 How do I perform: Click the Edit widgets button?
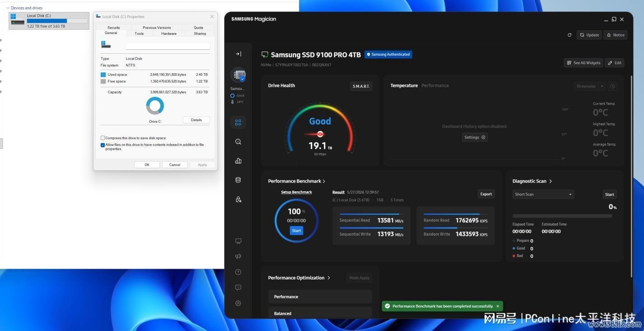[x=614, y=63]
